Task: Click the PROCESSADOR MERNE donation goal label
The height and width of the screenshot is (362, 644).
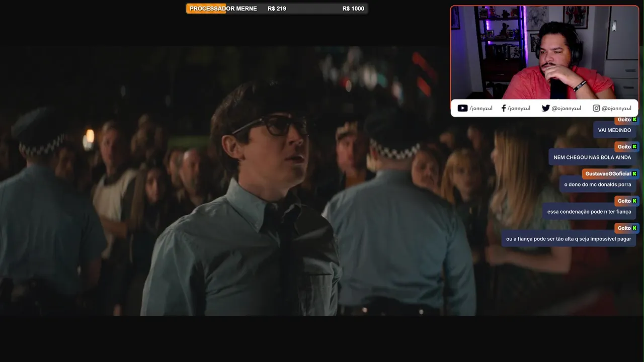Action: coord(223,9)
